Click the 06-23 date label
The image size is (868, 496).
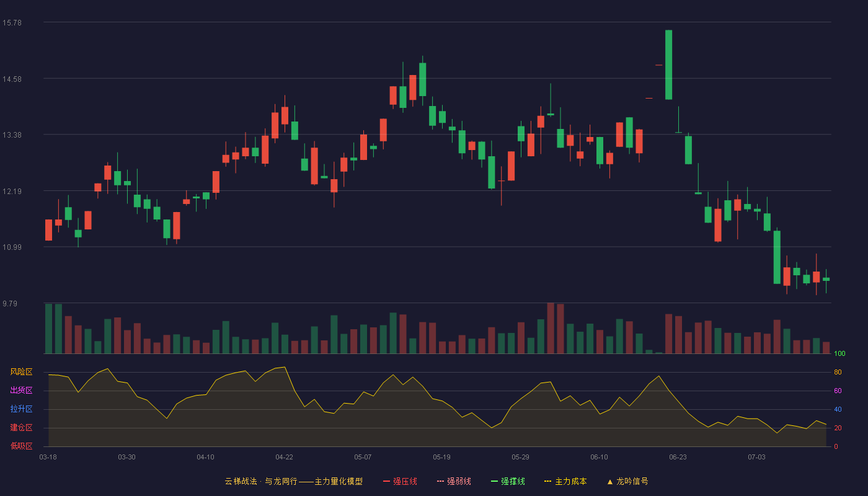(678, 457)
